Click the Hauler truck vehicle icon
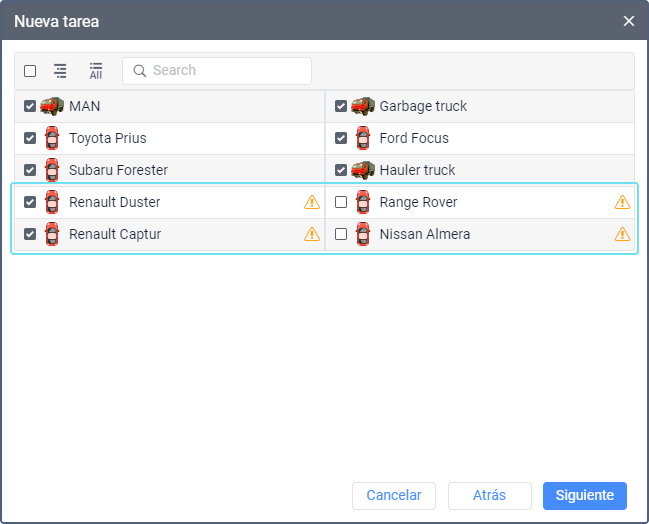 coord(362,170)
